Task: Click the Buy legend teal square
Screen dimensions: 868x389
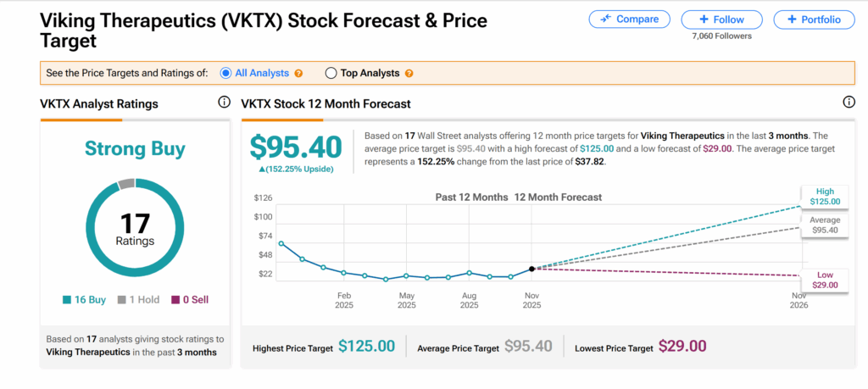Action: (68, 299)
